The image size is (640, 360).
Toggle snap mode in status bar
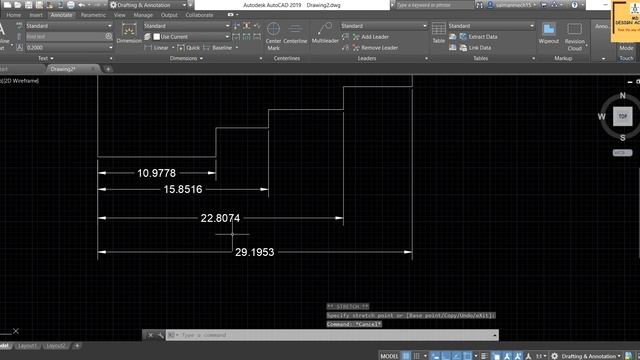pyautogui.click(x=416, y=356)
